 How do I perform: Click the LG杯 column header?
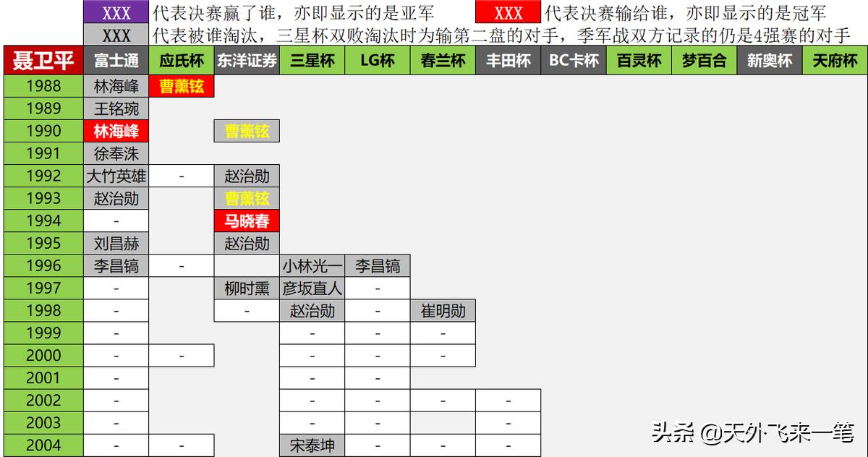376,61
